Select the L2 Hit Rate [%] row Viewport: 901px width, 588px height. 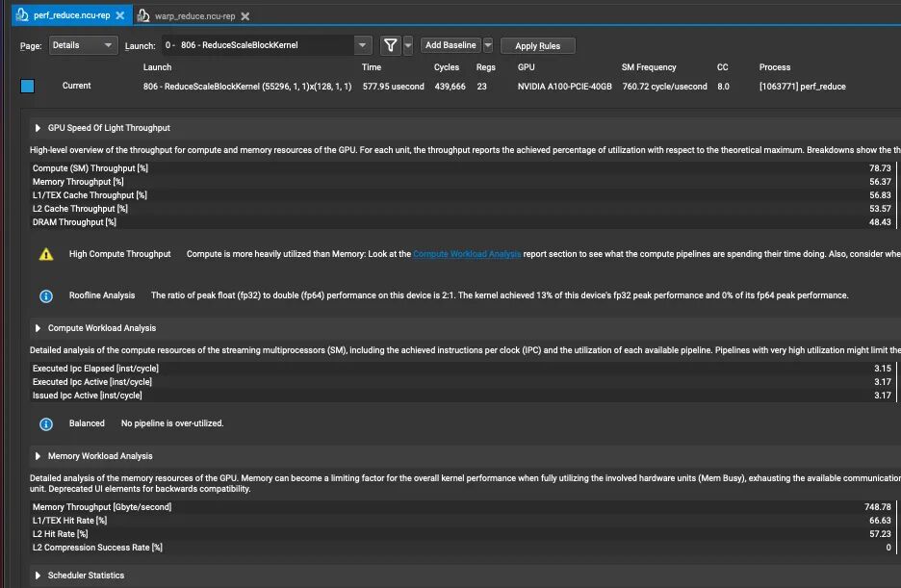click(x=463, y=534)
